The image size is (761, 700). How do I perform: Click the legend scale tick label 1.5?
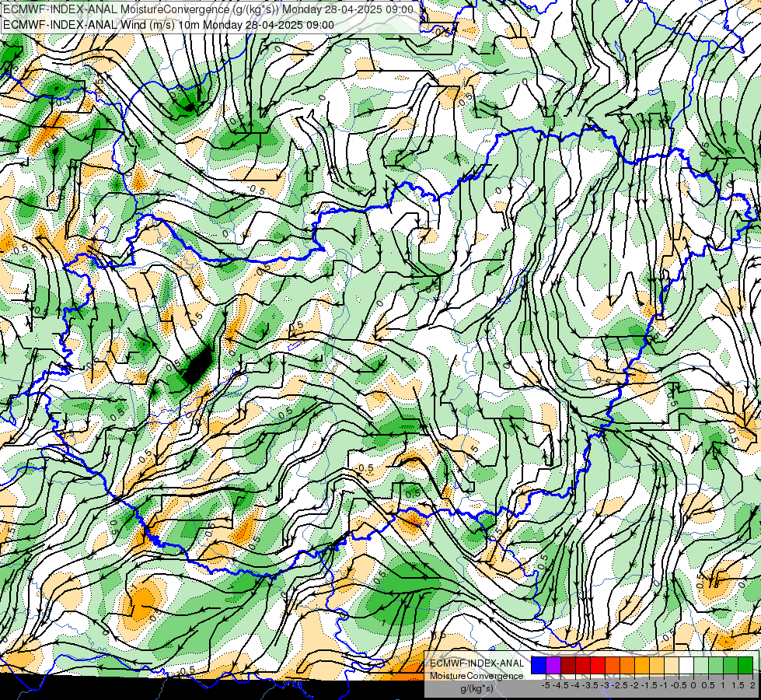[x=738, y=685]
